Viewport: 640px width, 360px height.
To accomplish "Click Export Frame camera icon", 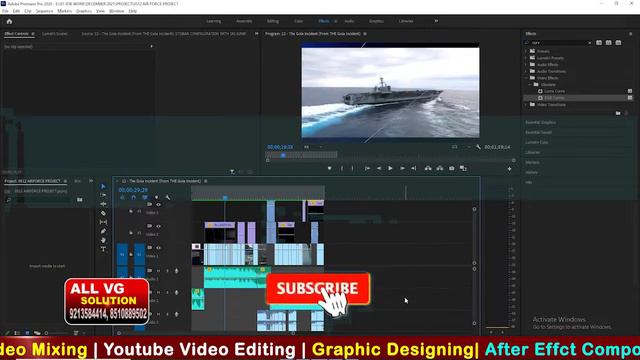I will [x=451, y=169].
